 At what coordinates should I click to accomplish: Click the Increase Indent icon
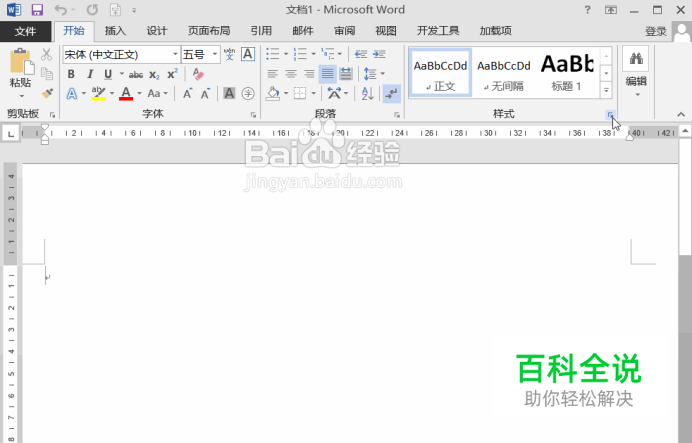tap(379, 54)
